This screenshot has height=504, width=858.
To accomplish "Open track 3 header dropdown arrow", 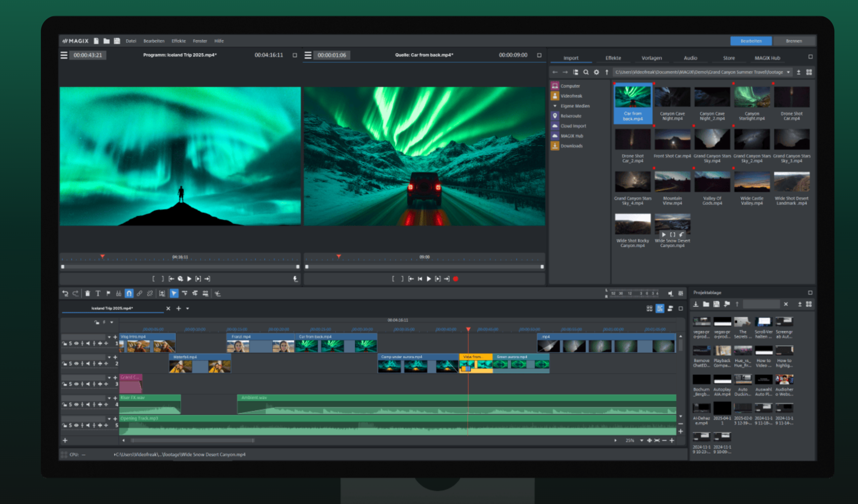I will pyautogui.click(x=109, y=378).
